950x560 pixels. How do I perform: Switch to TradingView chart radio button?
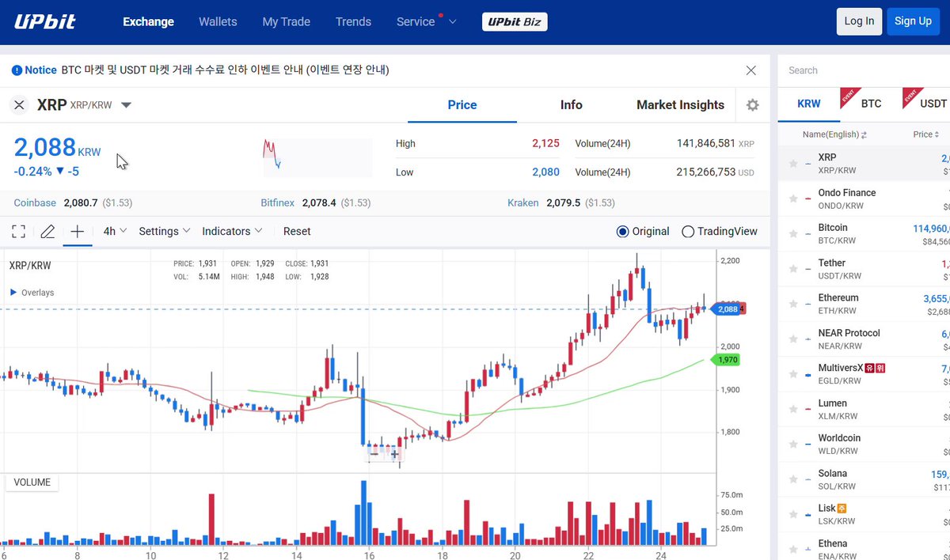click(x=688, y=232)
